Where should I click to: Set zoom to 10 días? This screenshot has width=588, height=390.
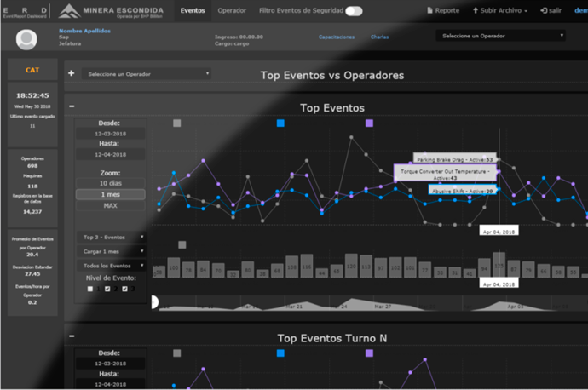110,183
